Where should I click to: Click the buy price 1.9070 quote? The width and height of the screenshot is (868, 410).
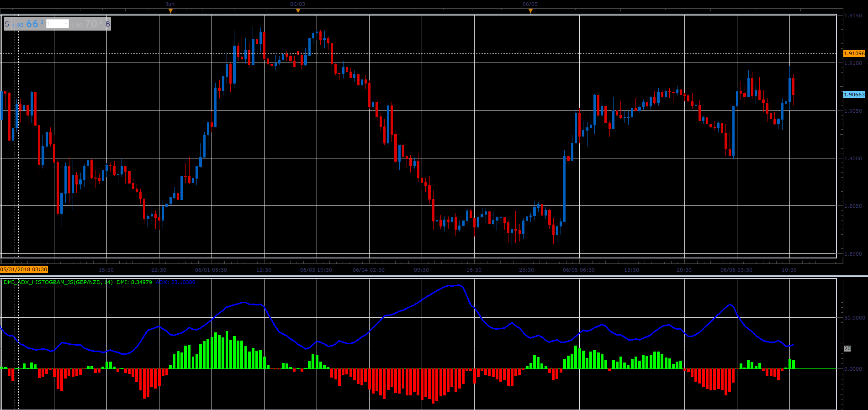[87, 24]
